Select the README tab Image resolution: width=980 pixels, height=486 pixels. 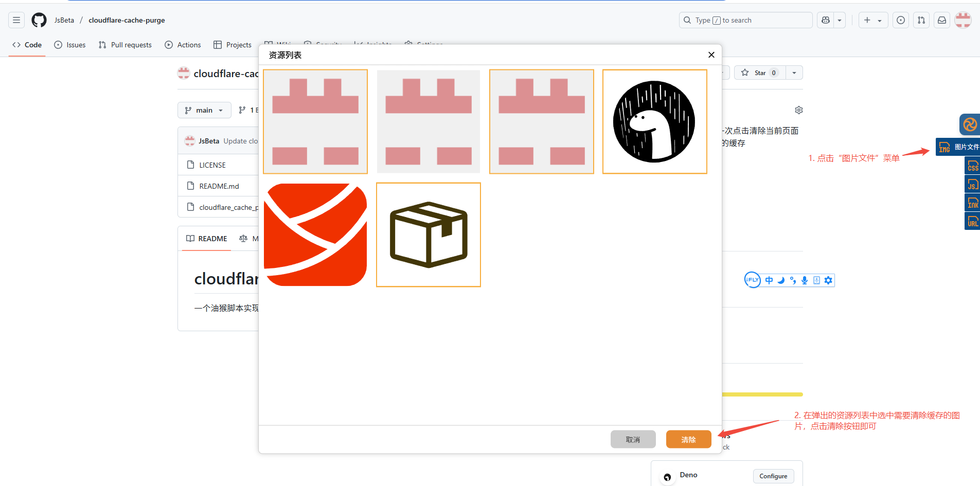click(x=206, y=239)
